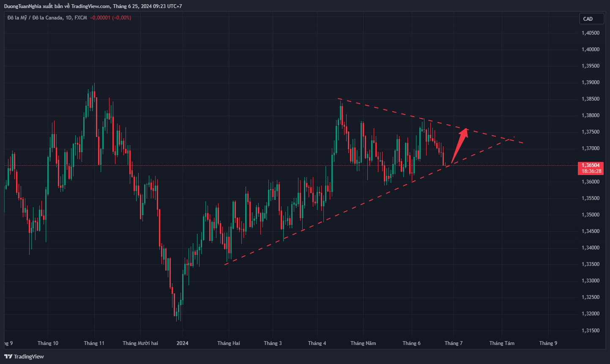Click the 1,33000 price axis label
Image resolution: width=610 pixels, height=364 pixels.
point(591,281)
